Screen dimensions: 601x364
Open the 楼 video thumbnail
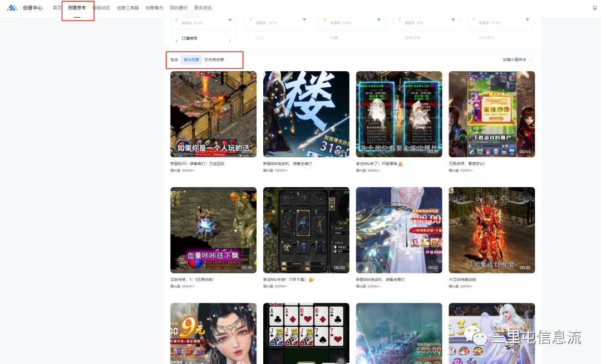click(x=306, y=114)
